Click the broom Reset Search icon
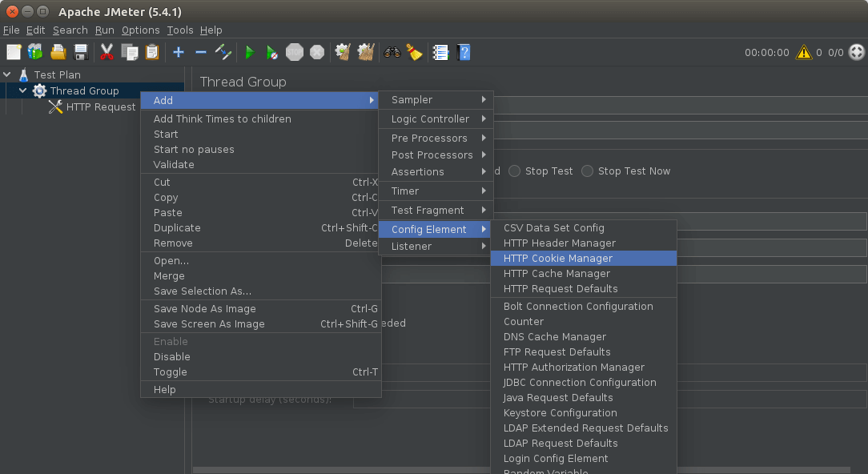Image resolution: width=868 pixels, height=474 pixels. 413,53
